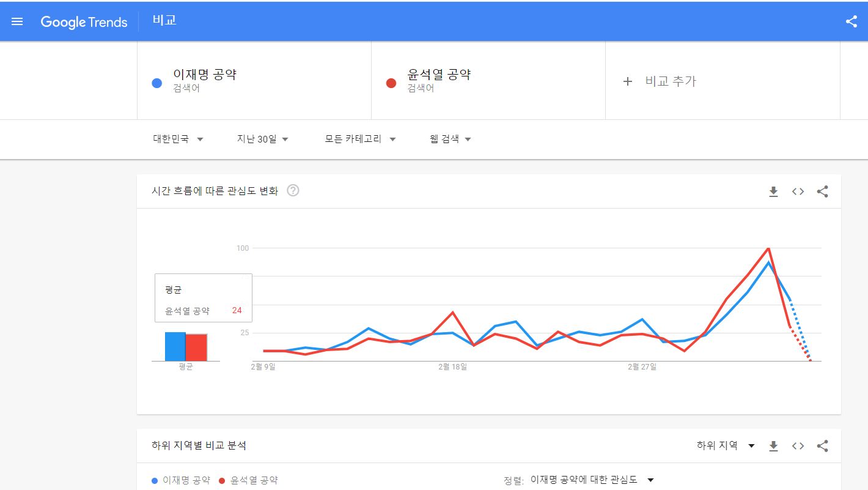Open the 하위 지역 dropdown
The image size is (868, 490).
pos(726,446)
